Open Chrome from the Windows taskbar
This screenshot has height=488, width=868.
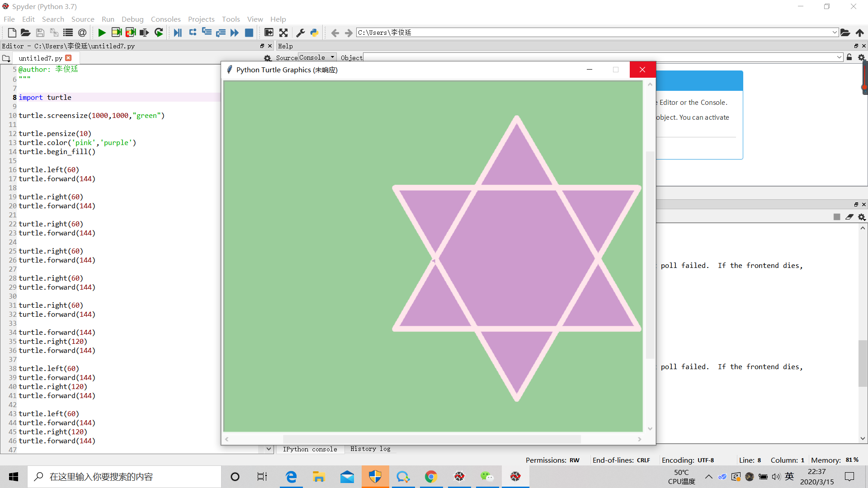pyautogui.click(x=431, y=477)
